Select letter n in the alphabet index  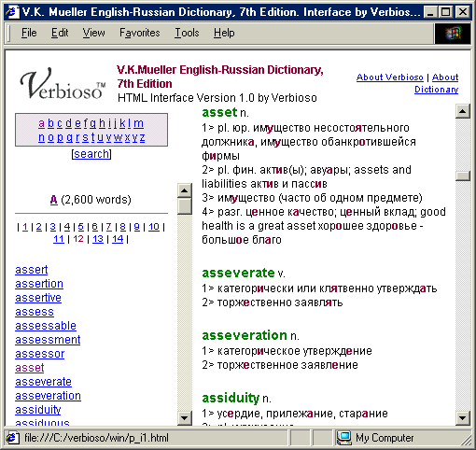[41, 137]
